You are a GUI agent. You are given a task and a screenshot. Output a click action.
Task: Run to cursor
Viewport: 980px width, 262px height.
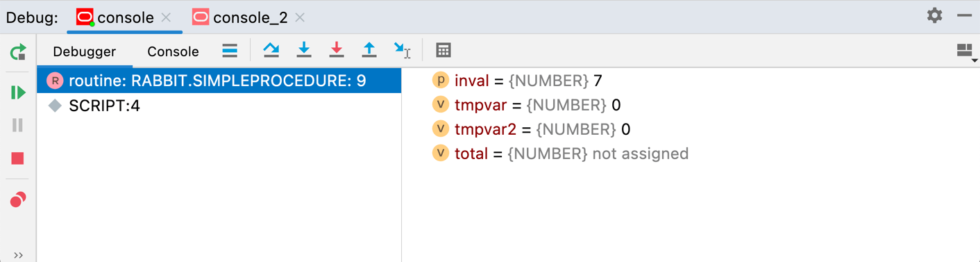[x=403, y=50]
